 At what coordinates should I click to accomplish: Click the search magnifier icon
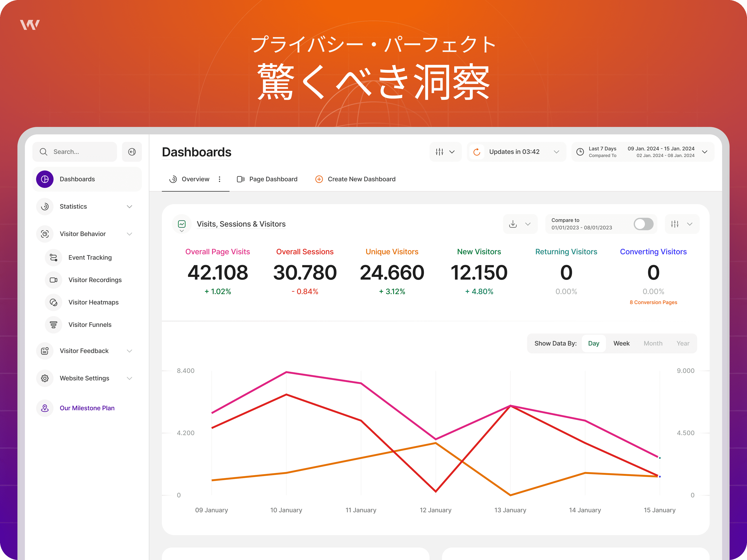tap(44, 152)
